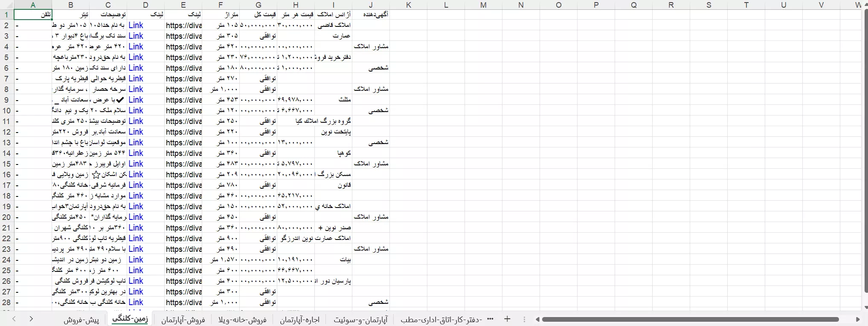
Task: Switch to the فروش-خانه-ویلا sheet tab
Action: (x=242, y=320)
